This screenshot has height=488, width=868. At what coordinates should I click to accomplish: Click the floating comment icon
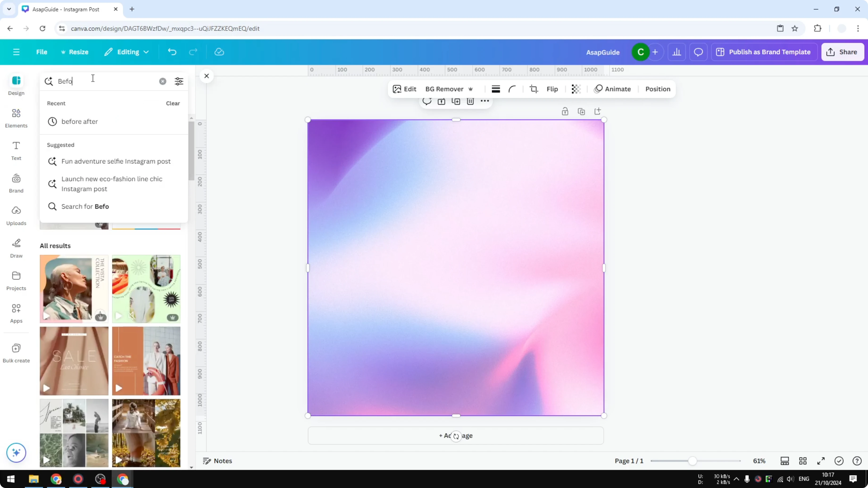427,101
